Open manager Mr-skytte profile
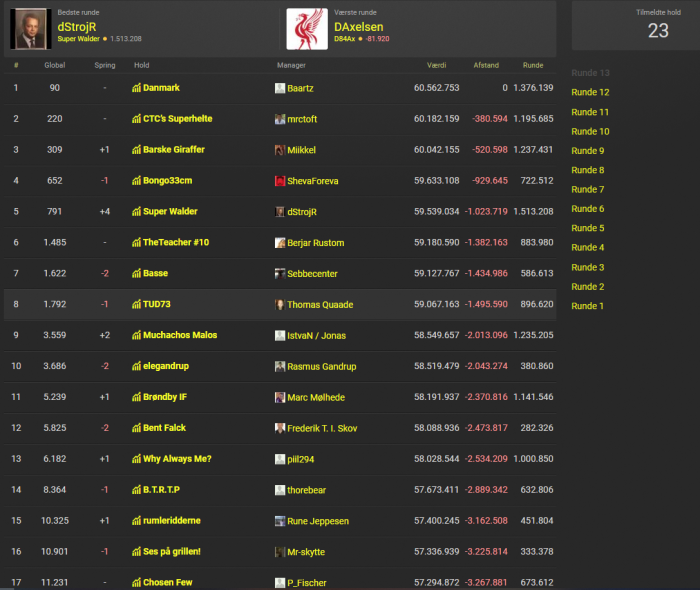Viewport: 700px width, 590px height. tap(306, 552)
